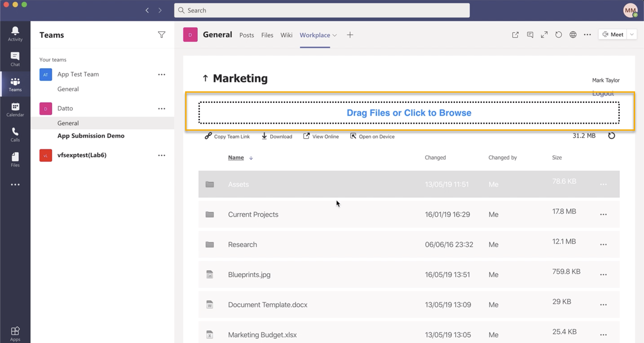The width and height of the screenshot is (644, 343).
Task: Sort file list by Name column
Action: pyautogui.click(x=236, y=158)
